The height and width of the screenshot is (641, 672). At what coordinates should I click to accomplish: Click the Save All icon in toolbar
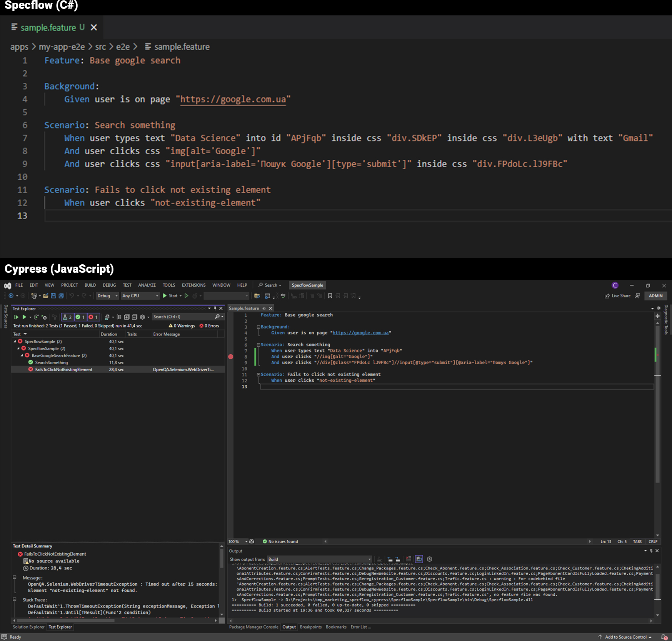(x=61, y=296)
